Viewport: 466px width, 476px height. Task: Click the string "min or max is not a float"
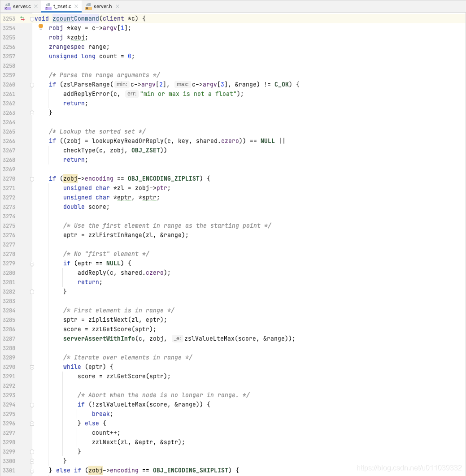pos(188,94)
